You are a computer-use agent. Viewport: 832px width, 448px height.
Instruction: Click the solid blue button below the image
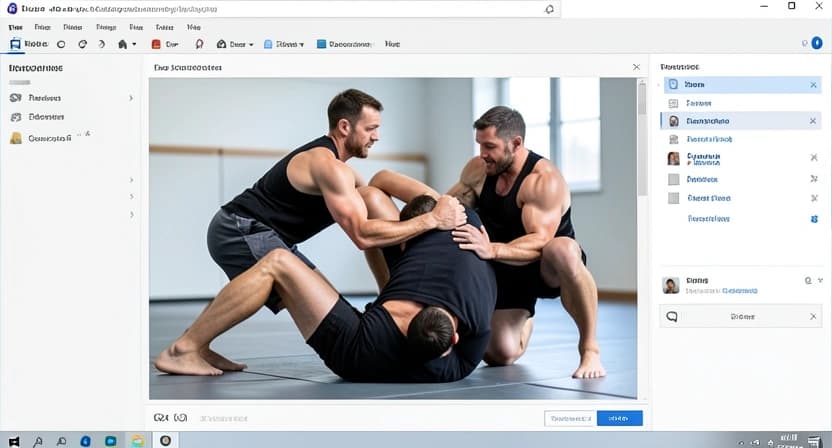tap(619, 418)
